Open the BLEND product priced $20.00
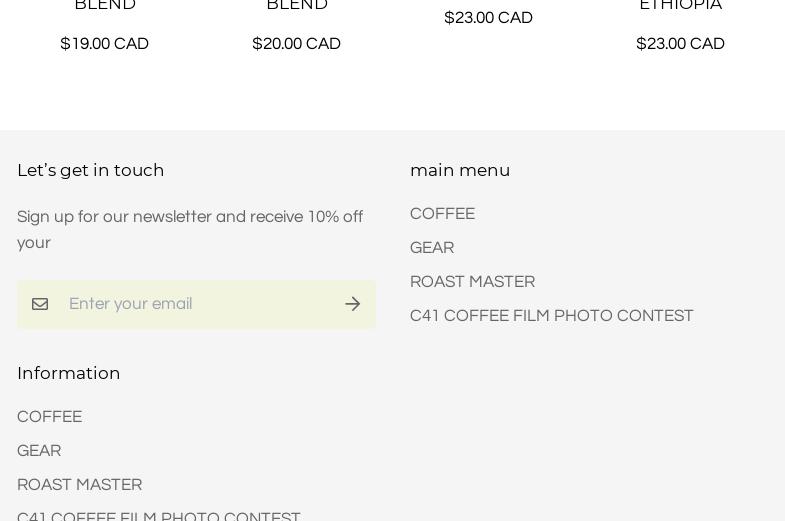The image size is (785, 521). click(x=296, y=6)
